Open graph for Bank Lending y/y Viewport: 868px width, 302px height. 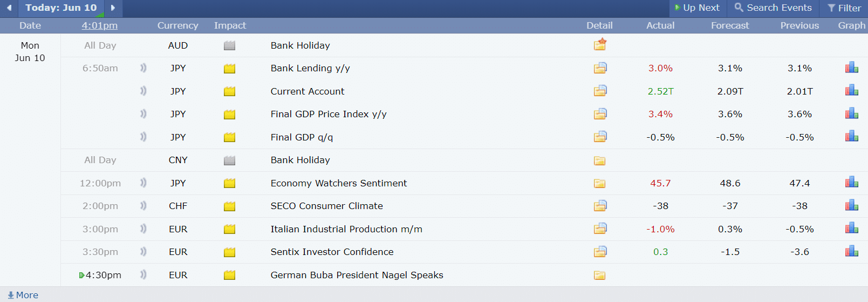[x=851, y=68]
